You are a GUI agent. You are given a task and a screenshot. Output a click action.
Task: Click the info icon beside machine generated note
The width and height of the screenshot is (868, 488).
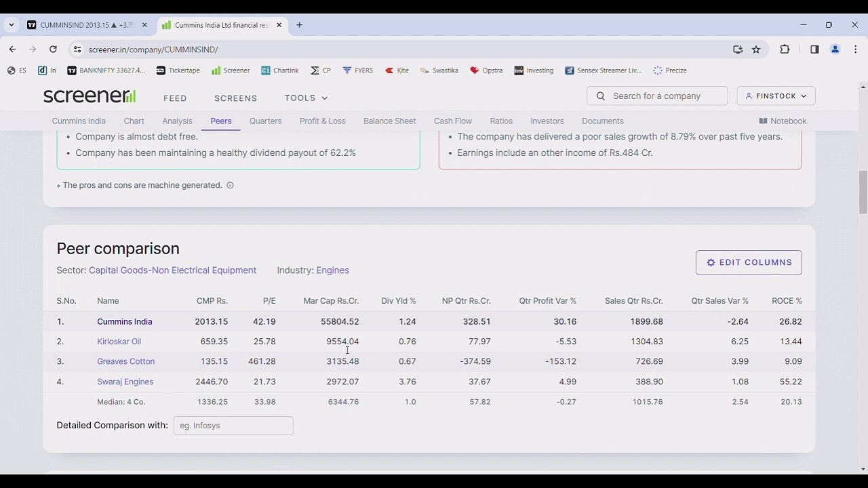pos(230,185)
